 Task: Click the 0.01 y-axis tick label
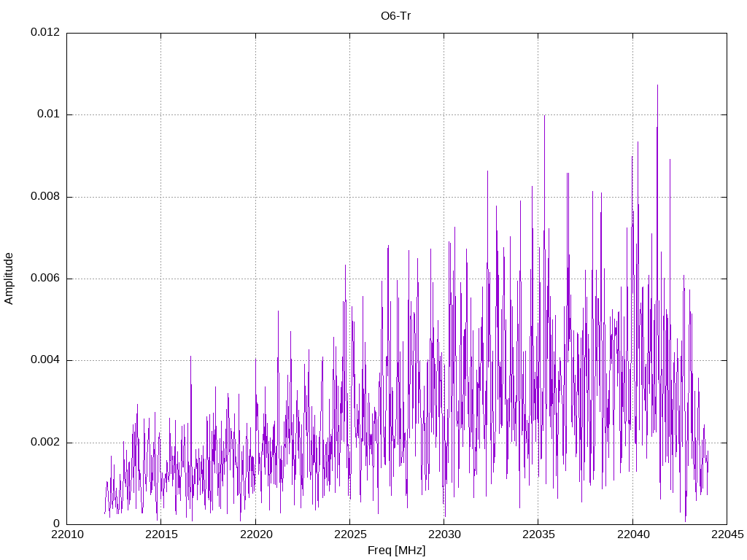[49, 114]
